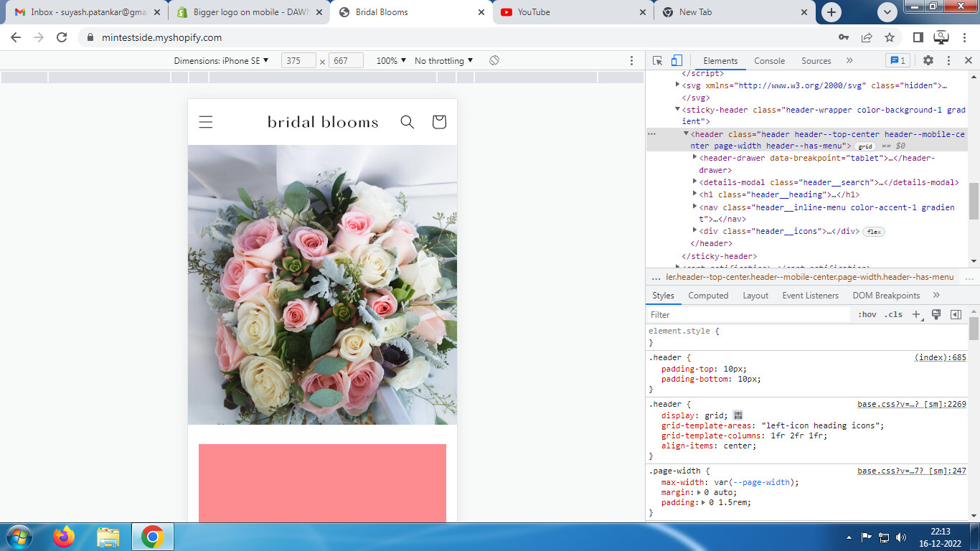Open the hamburger menu on Bridal Blooms page
980x551 pixels.
pyautogui.click(x=206, y=122)
